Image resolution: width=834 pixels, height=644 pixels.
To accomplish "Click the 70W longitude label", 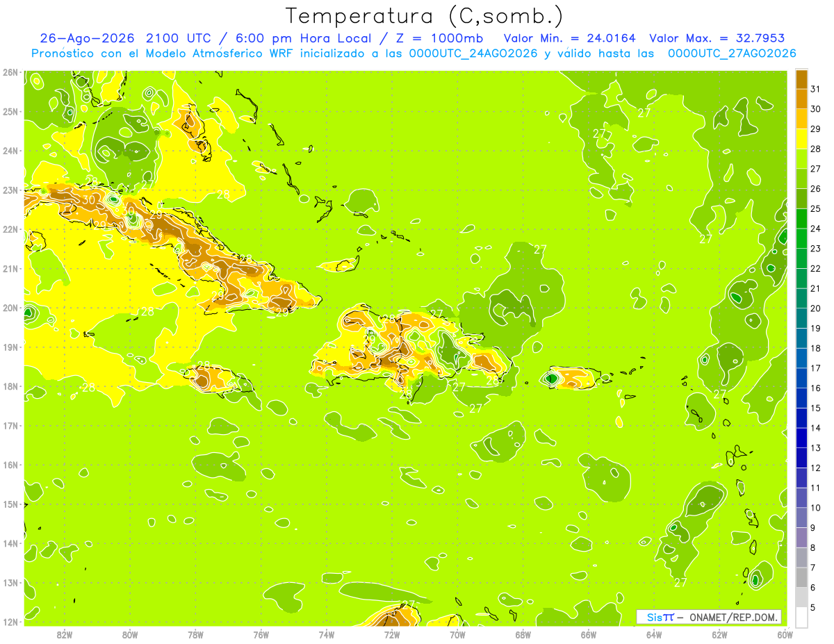I will [x=457, y=634].
